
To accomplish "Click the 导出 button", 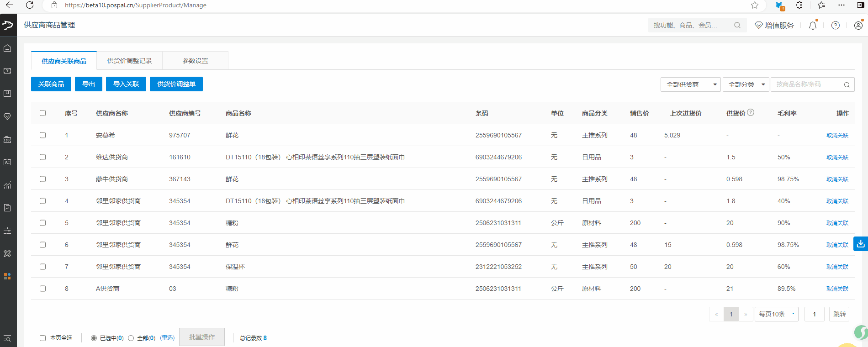I will click(89, 84).
